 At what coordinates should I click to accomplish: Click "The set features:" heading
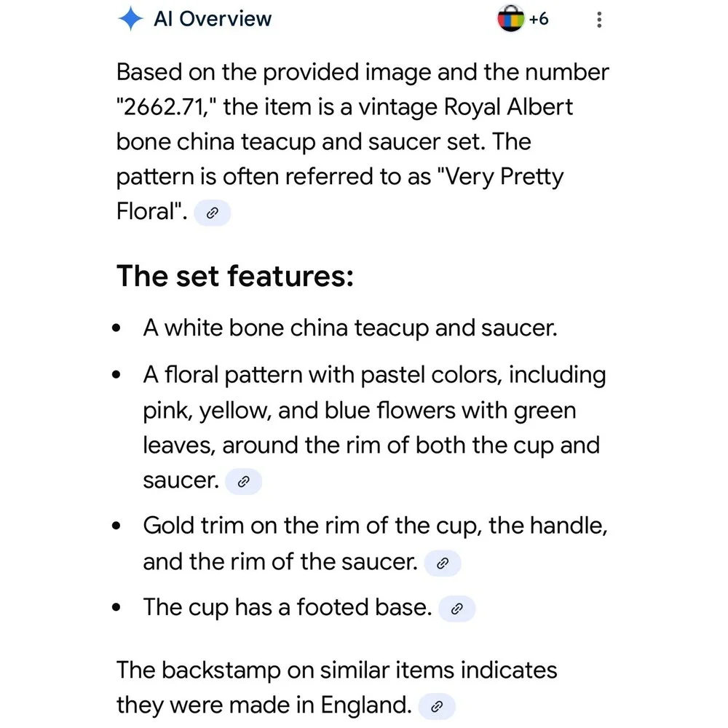(235, 276)
